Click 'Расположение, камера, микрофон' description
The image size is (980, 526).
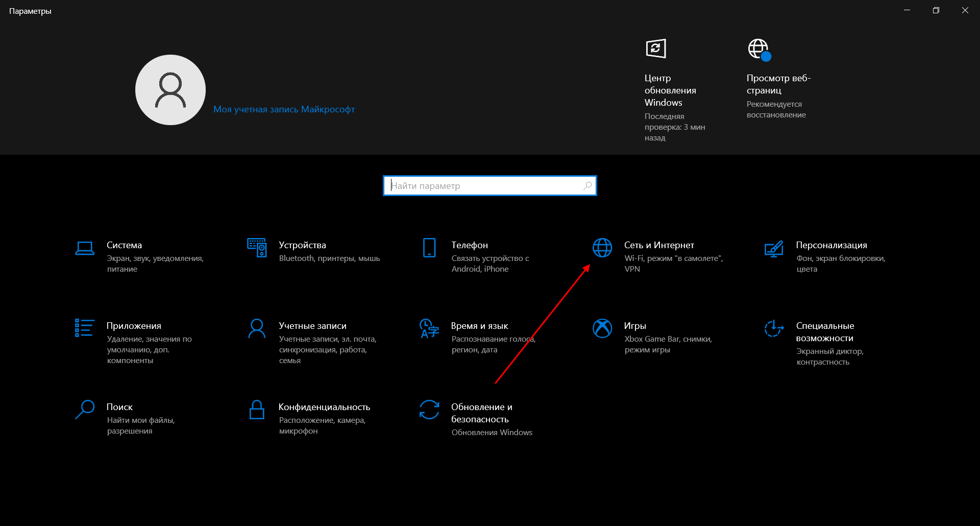pos(322,425)
